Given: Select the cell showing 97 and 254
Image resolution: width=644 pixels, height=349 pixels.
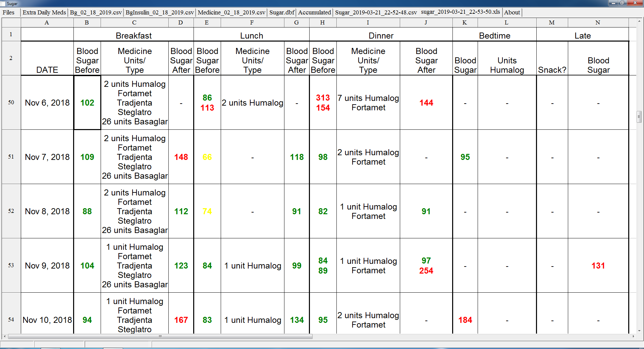Looking at the screenshot, I should coord(426,266).
